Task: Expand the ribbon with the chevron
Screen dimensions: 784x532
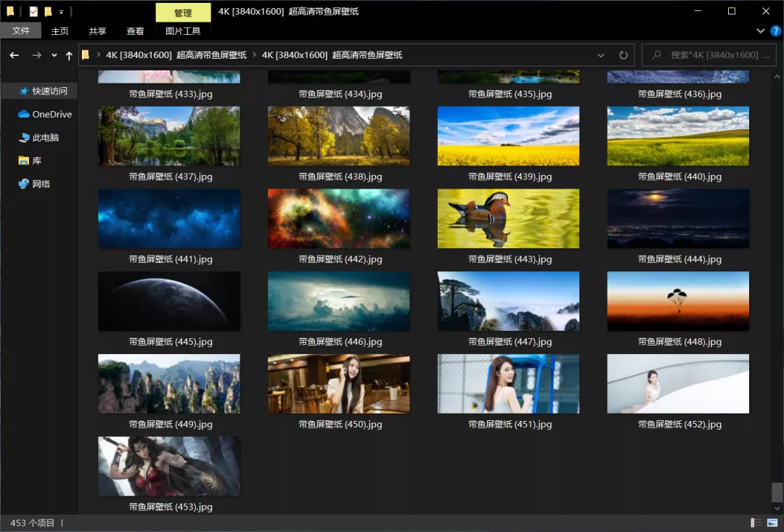Action: point(761,31)
